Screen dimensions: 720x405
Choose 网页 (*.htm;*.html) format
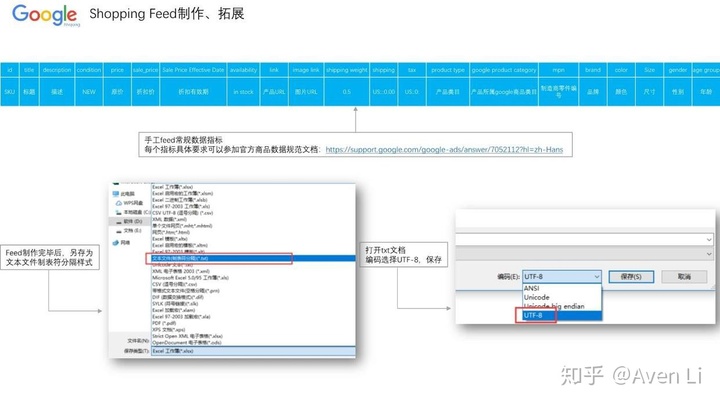[x=171, y=232]
